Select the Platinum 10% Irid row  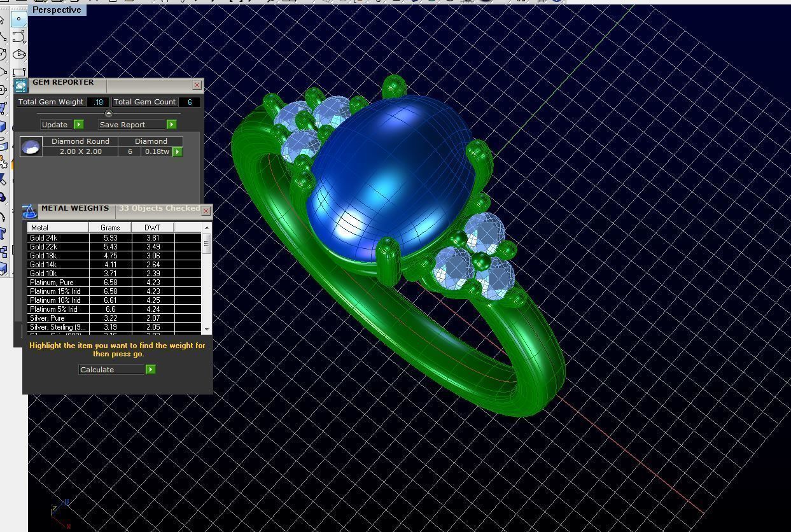click(115, 300)
